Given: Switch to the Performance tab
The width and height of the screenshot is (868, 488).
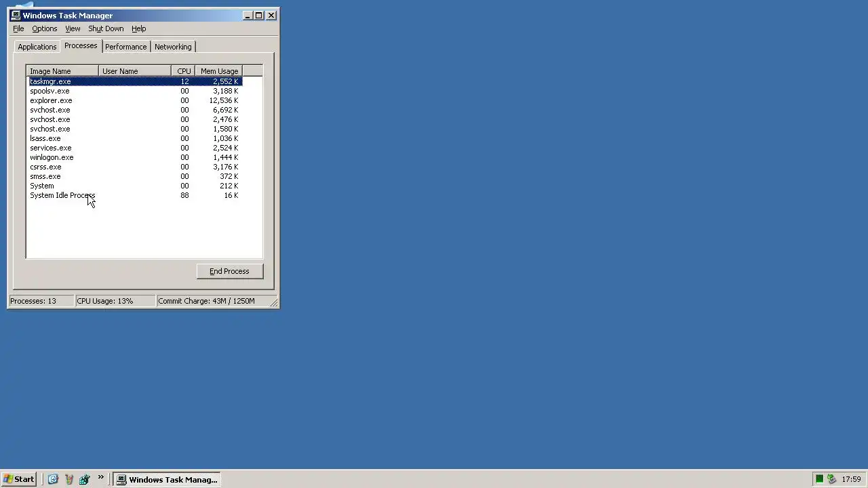Looking at the screenshot, I should pos(125,47).
